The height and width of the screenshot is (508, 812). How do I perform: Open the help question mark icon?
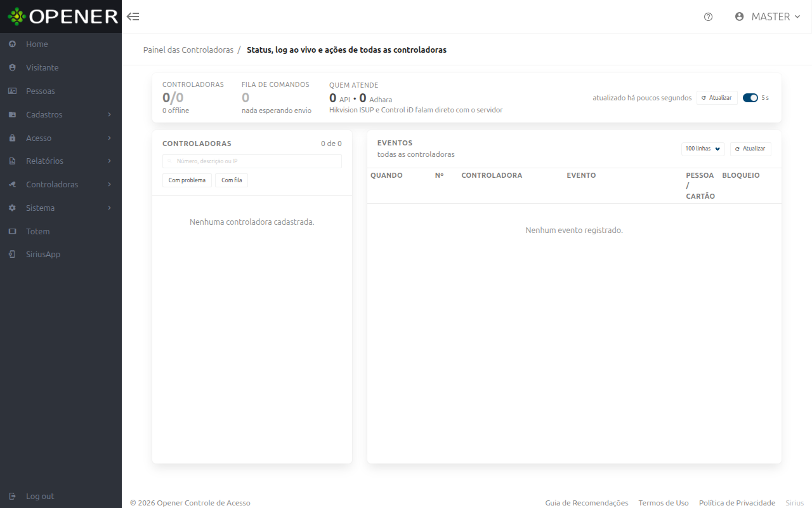709,17
